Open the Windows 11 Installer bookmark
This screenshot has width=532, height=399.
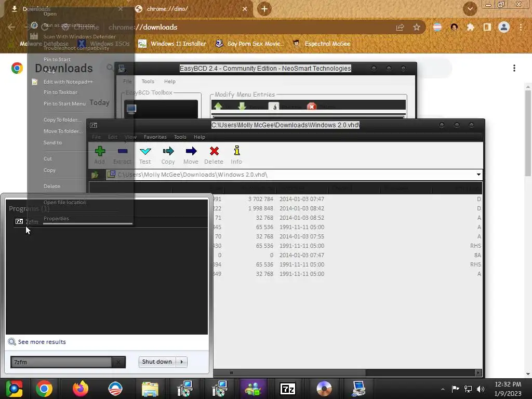tap(172, 44)
